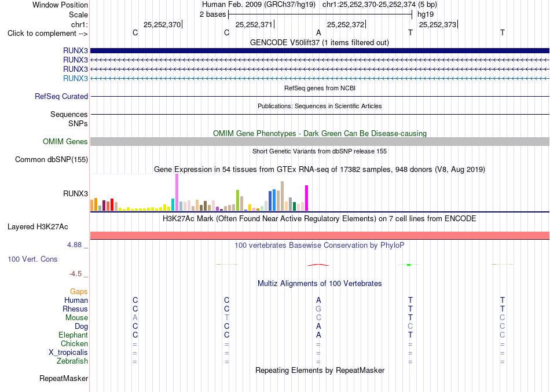Viewport: 550px width, 392px height.
Task: Click the 'OMIM Genes' label
Action: click(x=65, y=141)
